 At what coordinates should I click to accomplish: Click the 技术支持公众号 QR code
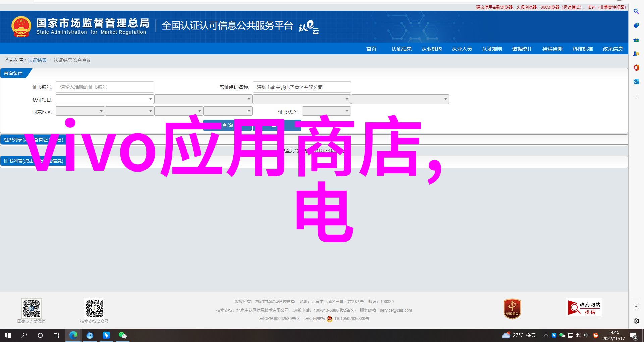[94, 308]
